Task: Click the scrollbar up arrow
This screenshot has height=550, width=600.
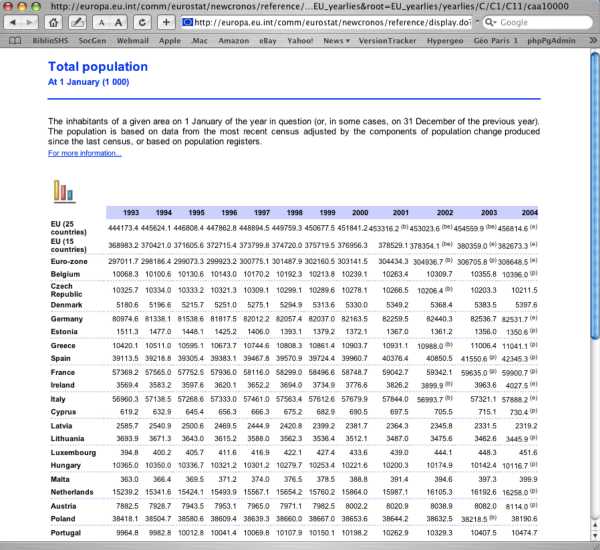Action: click(595, 525)
